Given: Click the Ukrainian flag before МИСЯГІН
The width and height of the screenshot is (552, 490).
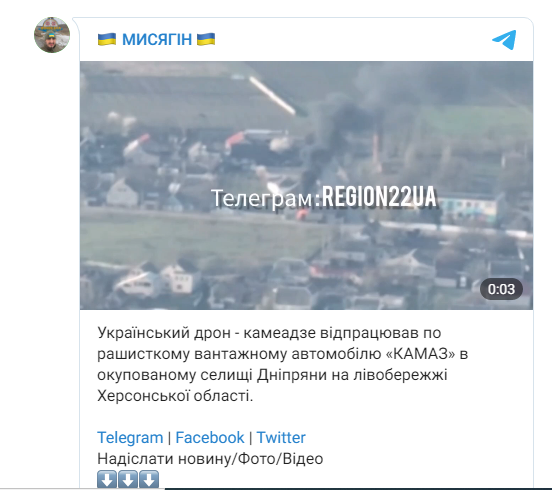Looking at the screenshot, I should coord(107,39).
